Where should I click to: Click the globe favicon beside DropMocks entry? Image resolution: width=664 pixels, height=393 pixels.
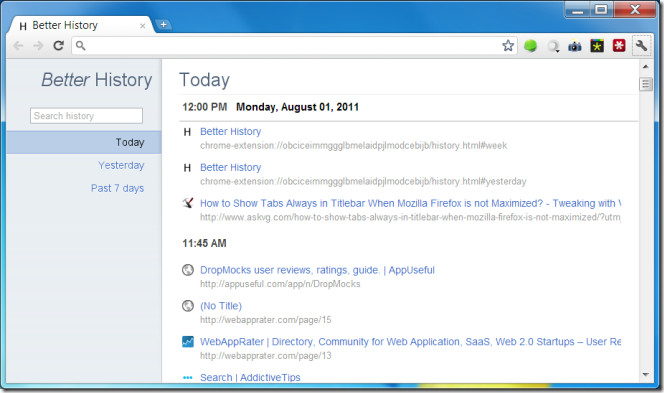(x=188, y=270)
